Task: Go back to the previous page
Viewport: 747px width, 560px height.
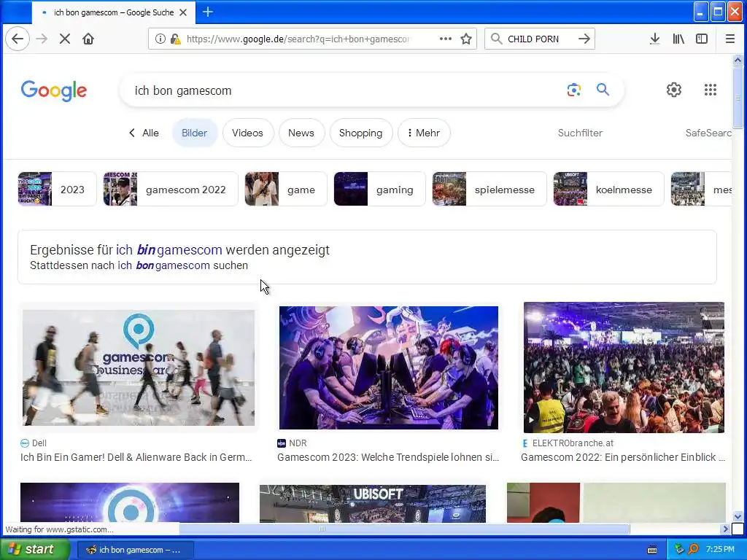Action: click(x=18, y=39)
